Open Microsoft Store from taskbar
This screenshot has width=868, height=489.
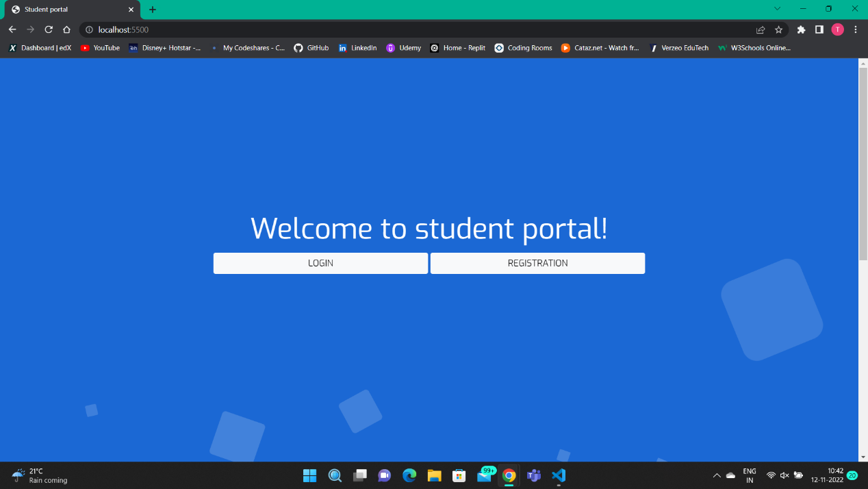[459, 475]
